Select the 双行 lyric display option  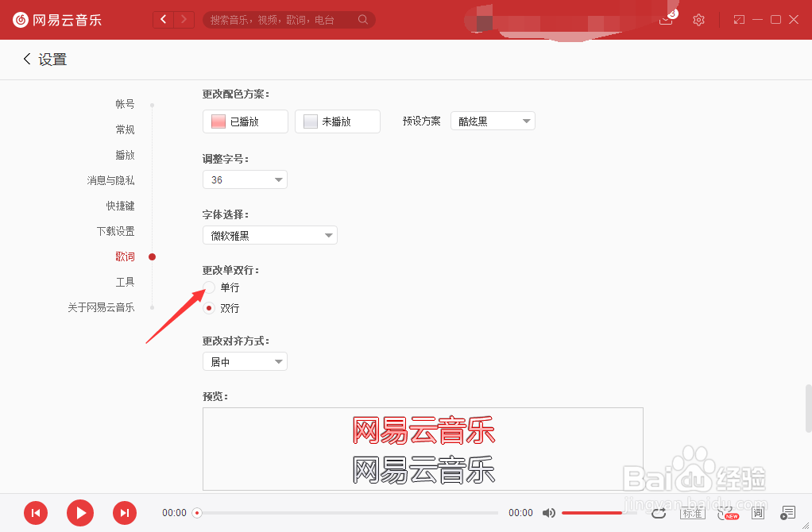(209, 308)
